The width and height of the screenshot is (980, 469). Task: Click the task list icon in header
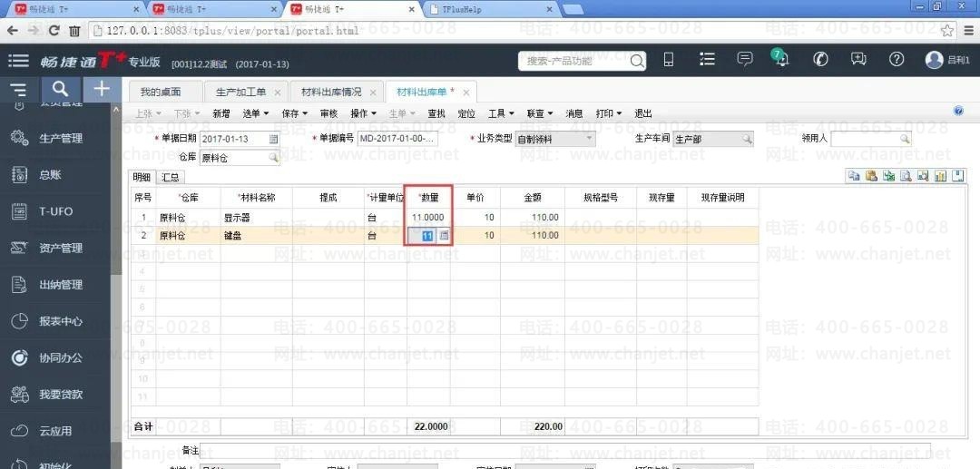tap(707, 59)
